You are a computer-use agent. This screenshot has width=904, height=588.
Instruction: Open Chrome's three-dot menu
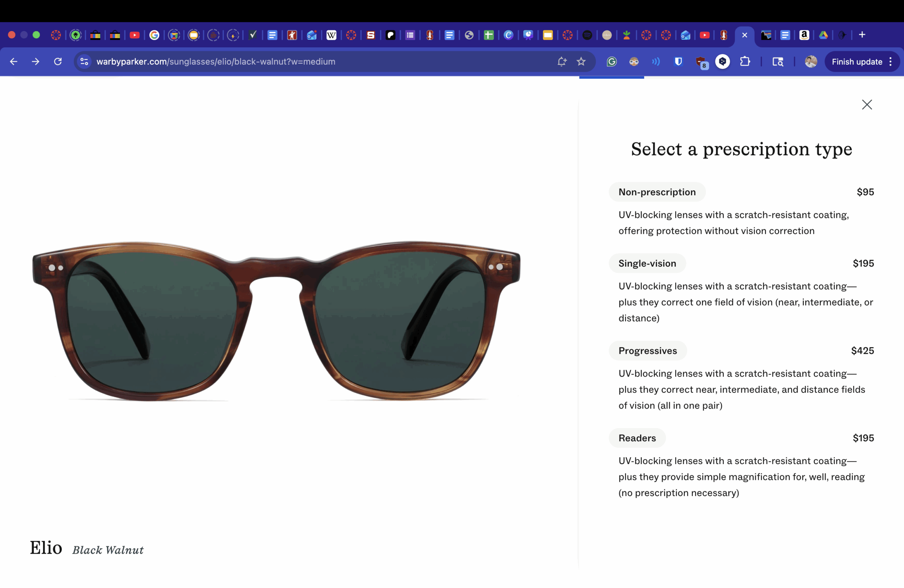[890, 61]
